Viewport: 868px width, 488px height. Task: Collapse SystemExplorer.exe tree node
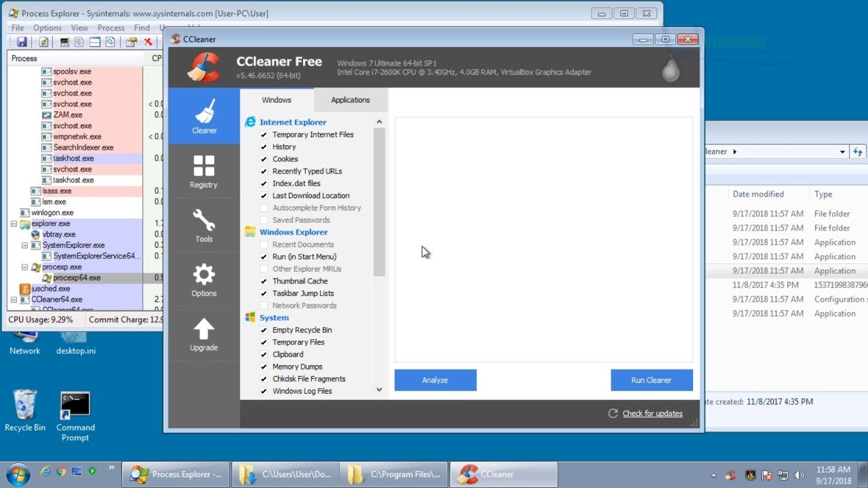[24, 245]
